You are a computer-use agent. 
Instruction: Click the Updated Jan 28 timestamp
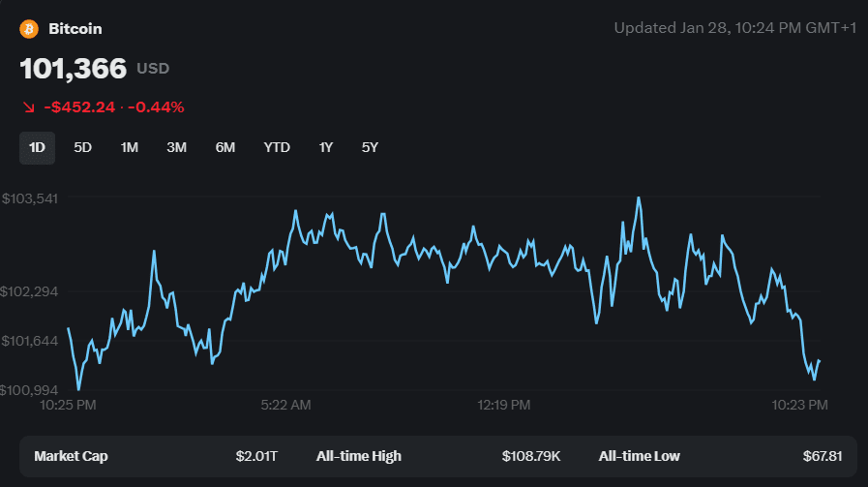(735, 28)
